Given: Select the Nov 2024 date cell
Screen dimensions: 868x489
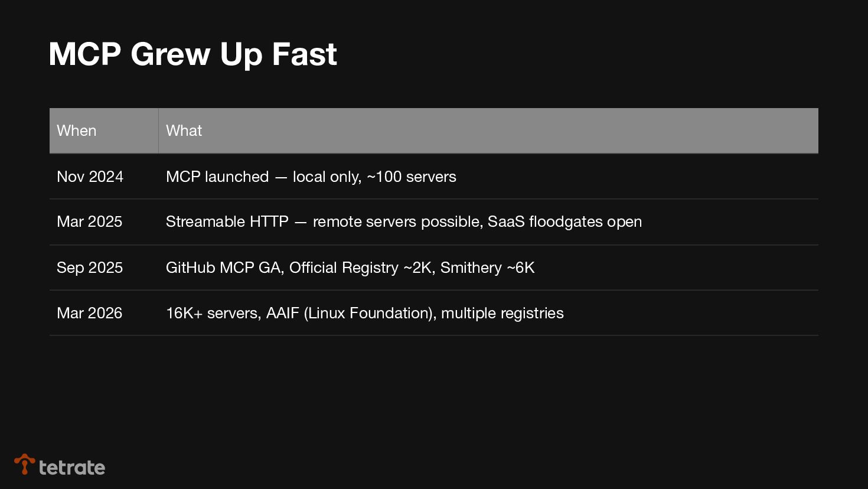Looking at the screenshot, I should click(90, 177).
